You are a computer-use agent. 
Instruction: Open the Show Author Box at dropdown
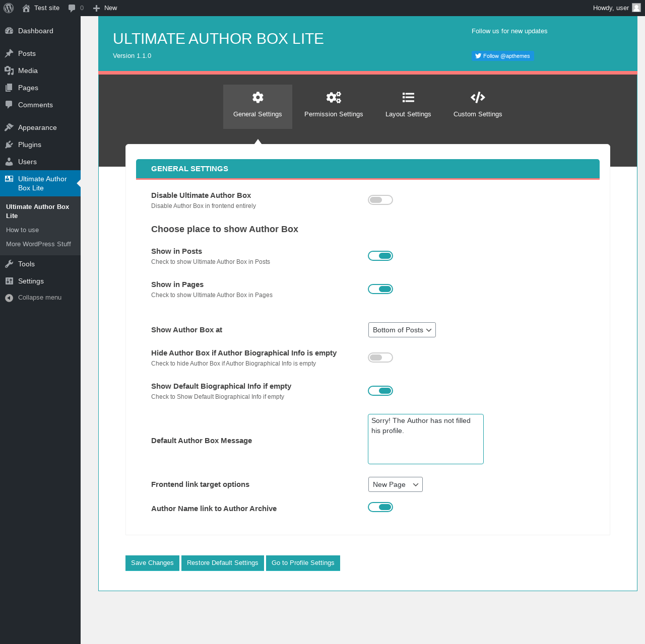coord(402,330)
